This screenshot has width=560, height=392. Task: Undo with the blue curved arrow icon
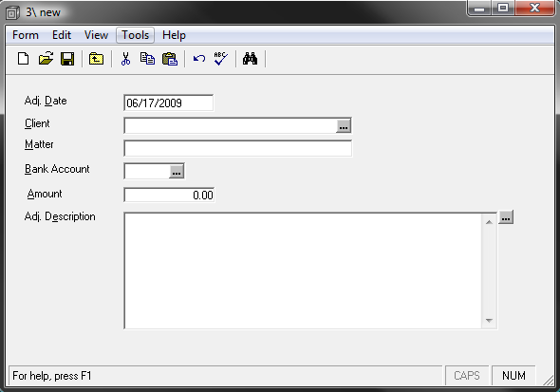(x=199, y=59)
